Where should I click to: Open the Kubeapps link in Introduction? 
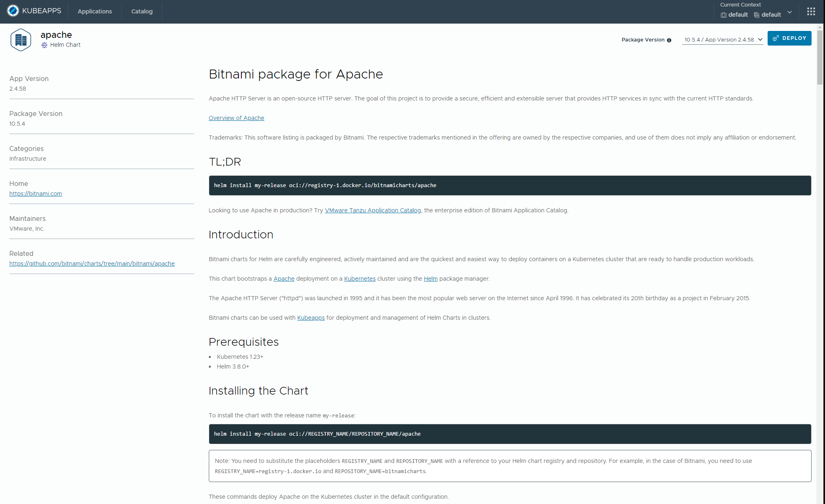[311, 318]
